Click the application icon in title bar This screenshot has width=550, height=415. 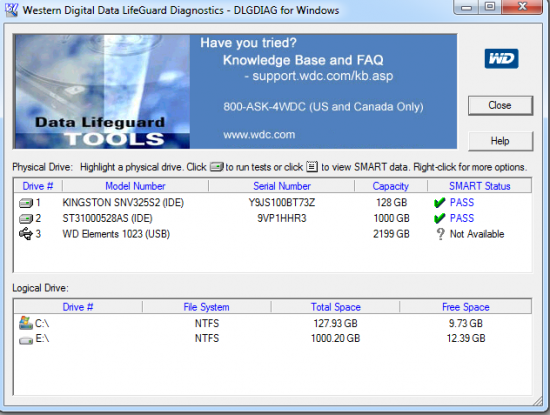(x=11, y=10)
